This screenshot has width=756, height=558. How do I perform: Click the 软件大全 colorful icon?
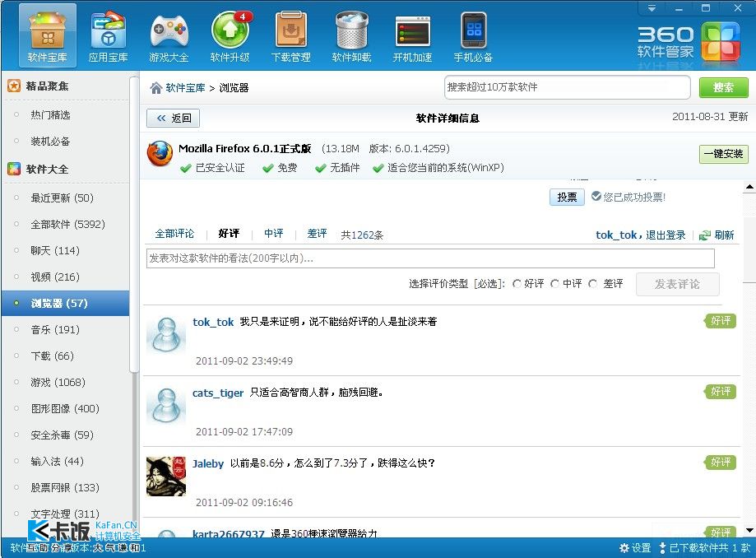tap(14, 169)
